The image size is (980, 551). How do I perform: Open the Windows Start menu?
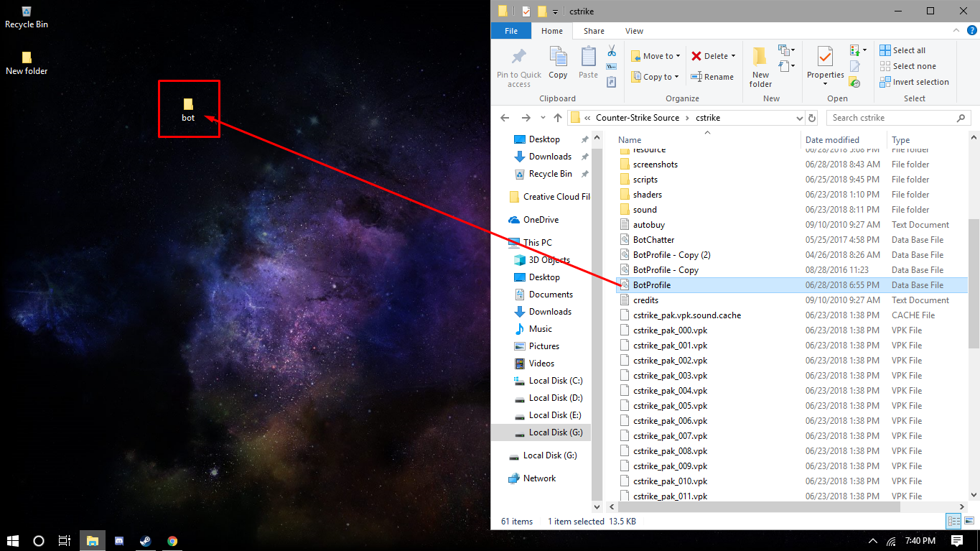(x=13, y=541)
